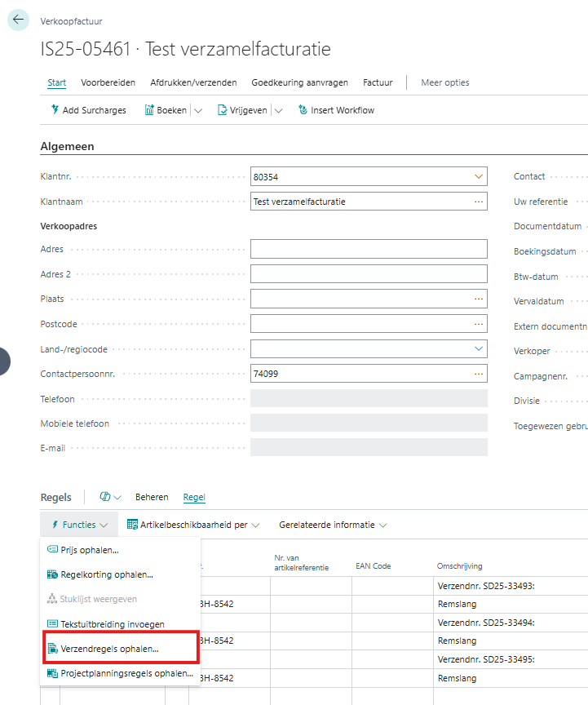Expand Boeken split-button chevron
Image resolution: width=588 pixels, height=705 pixels.
point(197,110)
